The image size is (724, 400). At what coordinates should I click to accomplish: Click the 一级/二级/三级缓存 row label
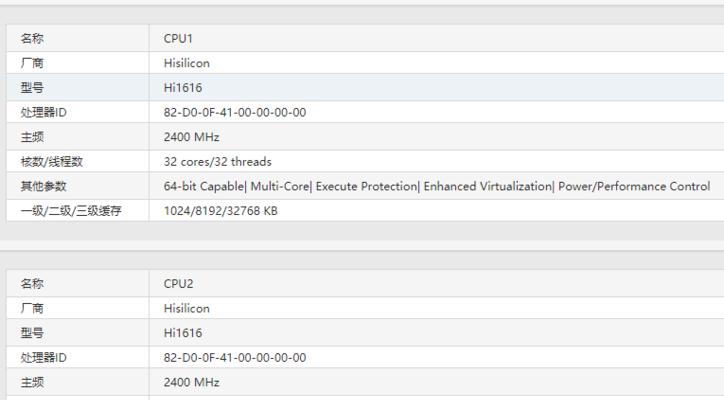[x=71, y=211]
